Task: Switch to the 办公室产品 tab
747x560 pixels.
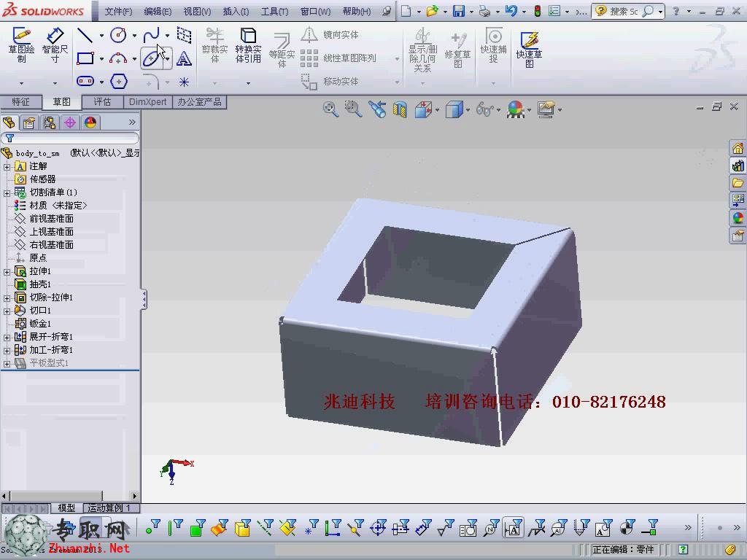Action: (x=199, y=101)
